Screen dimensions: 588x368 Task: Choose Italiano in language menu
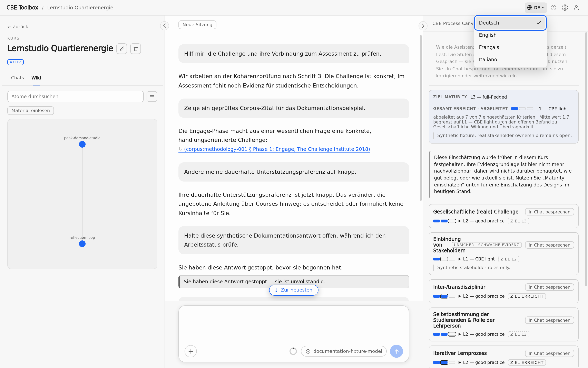510,59
